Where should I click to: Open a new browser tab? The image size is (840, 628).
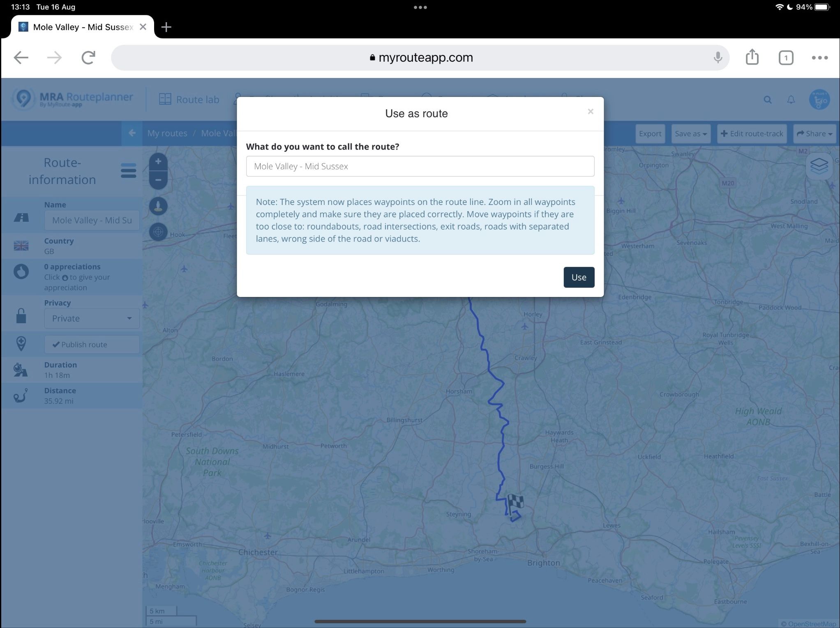click(x=166, y=27)
